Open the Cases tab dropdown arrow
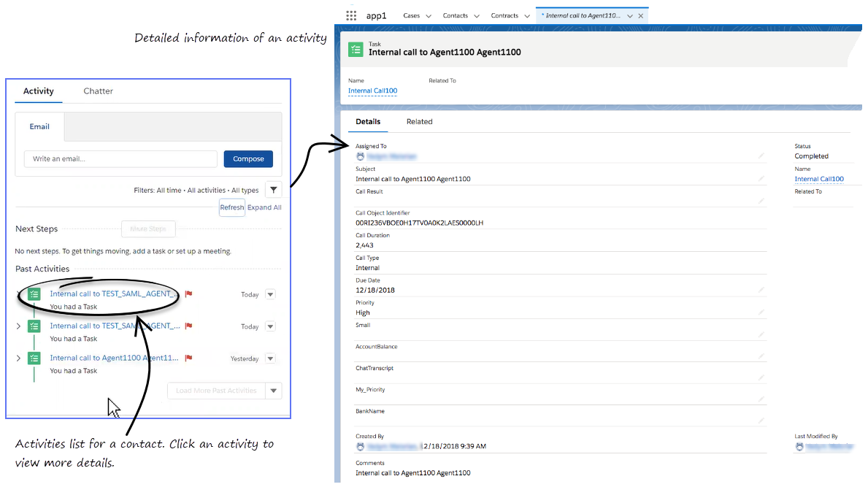Viewport: 868px width, 487px height. click(x=429, y=16)
